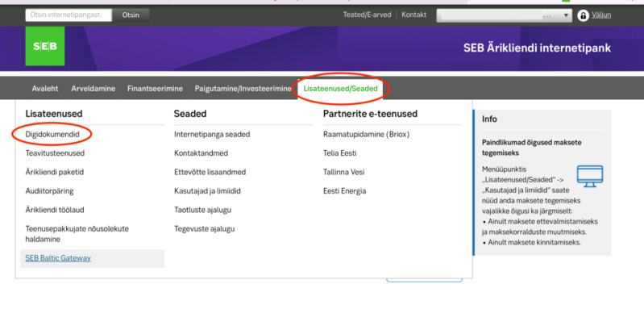This screenshot has width=644, height=309.
Task: Click Paindlikumad õigused maksete tegemiseks title
Action: tap(532, 147)
